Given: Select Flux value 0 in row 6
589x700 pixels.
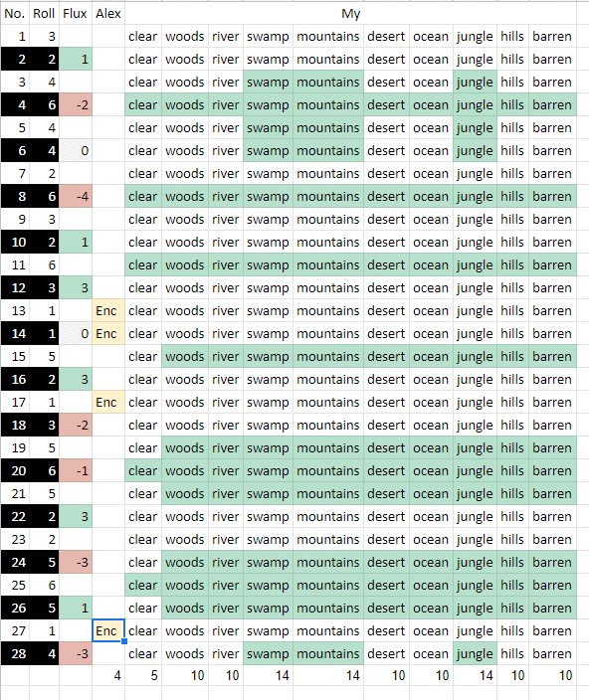Looking at the screenshot, I should point(76,150).
